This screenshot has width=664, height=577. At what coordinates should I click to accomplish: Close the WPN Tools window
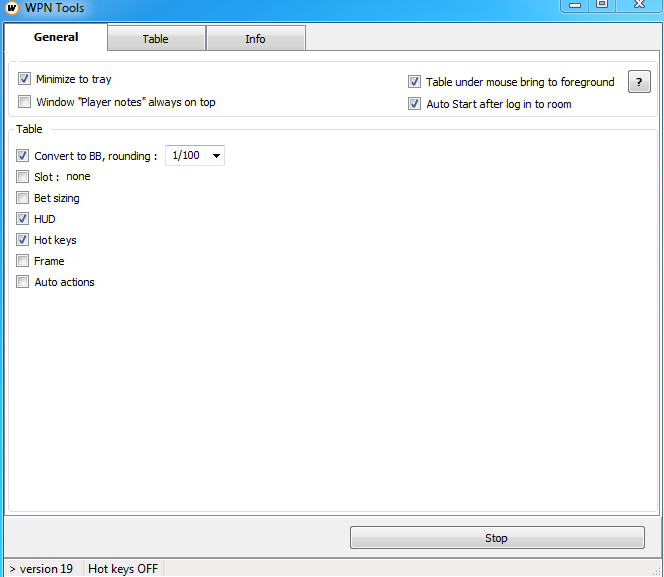[x=639, y=5]
